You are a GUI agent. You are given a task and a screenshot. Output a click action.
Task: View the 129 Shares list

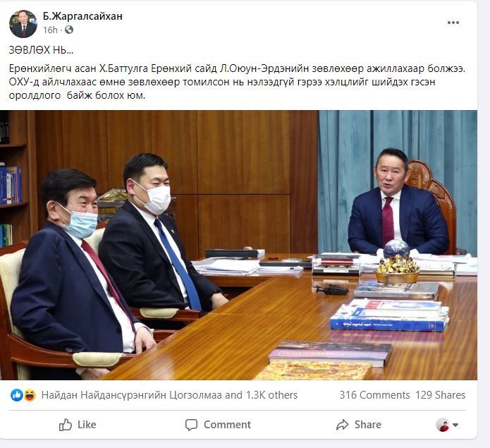click(x=441, y=395)
